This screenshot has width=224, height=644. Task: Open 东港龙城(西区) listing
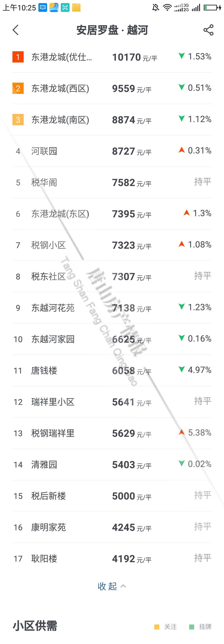tap(60, 88)
